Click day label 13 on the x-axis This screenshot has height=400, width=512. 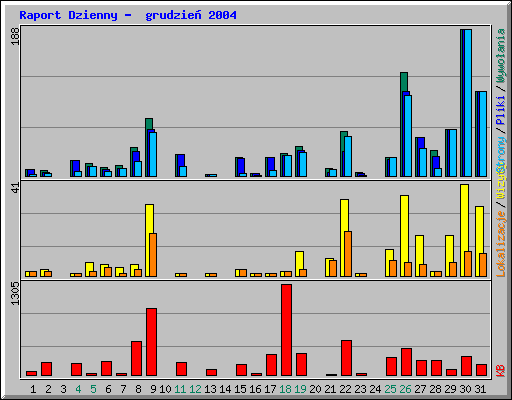(x=210, y=389)
